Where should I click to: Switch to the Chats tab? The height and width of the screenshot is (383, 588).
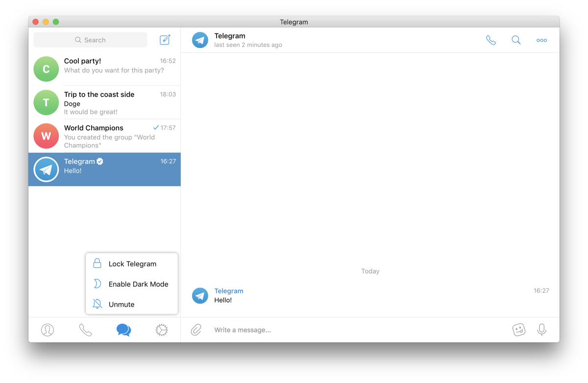[123, 330]
